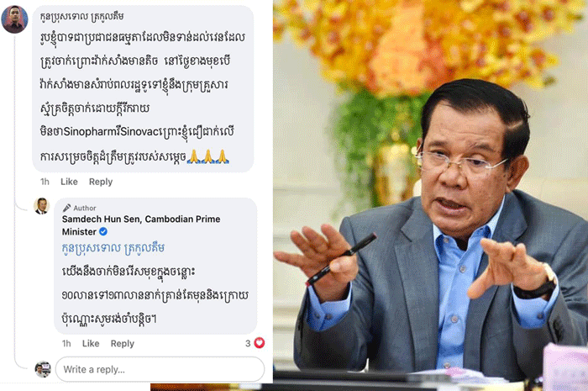Click the blue mentioned name in reply
This screenshot has height=391, width=588.
point(113,248)
